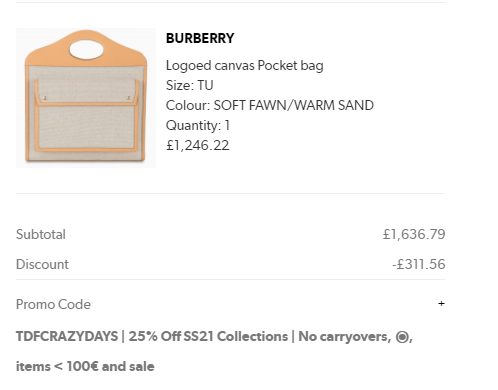Expand Promo Code with the plus icon
498x390 pixels.
(x=441, y=304)
